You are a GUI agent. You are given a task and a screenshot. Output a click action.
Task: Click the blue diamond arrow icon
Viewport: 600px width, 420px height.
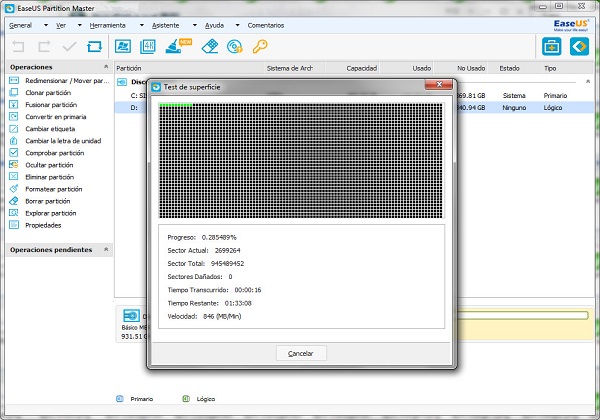(579, 46)
